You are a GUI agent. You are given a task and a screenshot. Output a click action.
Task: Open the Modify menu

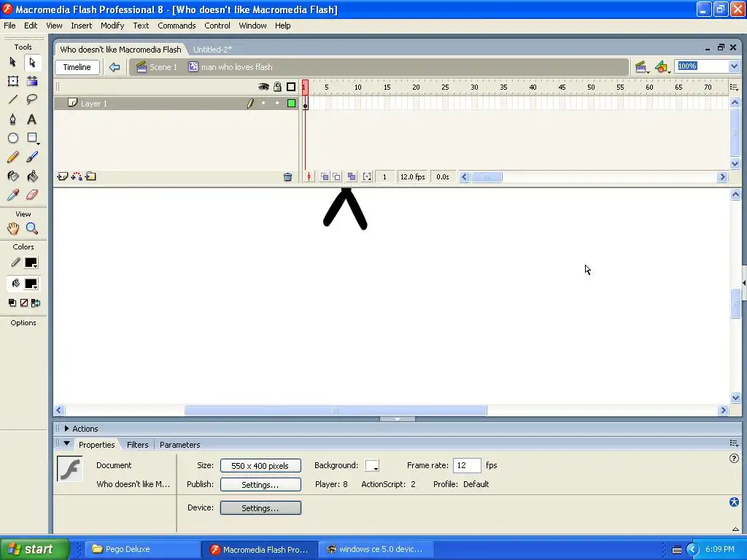[112, 26]
